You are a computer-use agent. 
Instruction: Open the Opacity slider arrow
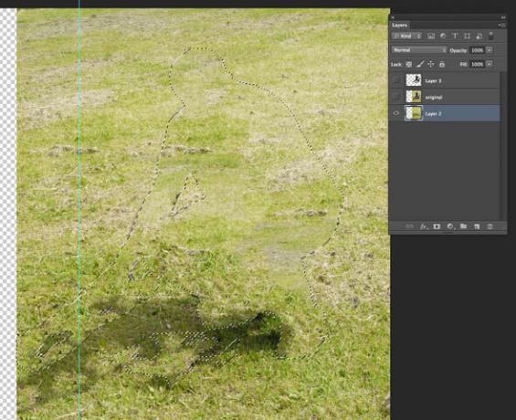[490, 50]
